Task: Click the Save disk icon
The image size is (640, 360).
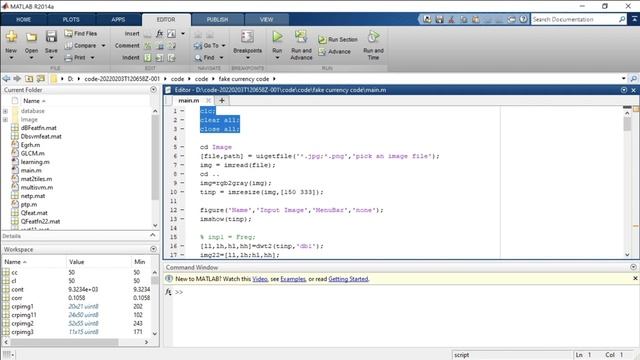Action: (51, 37)
